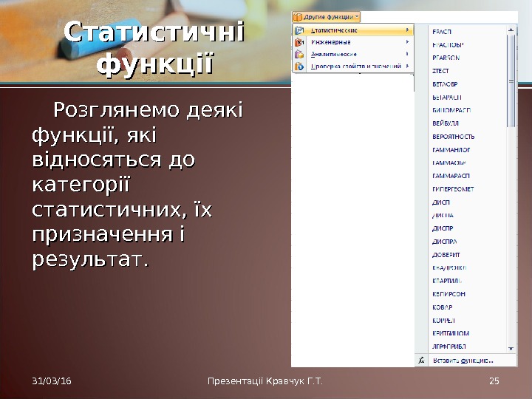Select the ГАММАНЛОГ function
Image resolution: width=532 pixels, height=399 pixels.
451,150
